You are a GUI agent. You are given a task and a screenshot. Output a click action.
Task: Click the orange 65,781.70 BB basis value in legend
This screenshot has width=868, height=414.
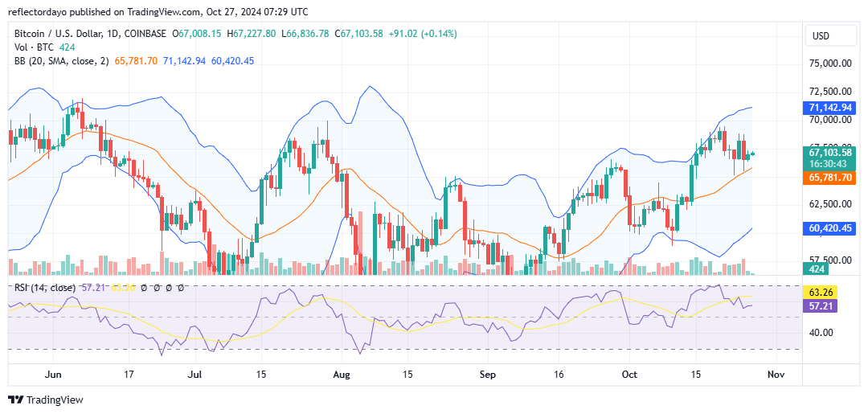[x=136, y=61]
